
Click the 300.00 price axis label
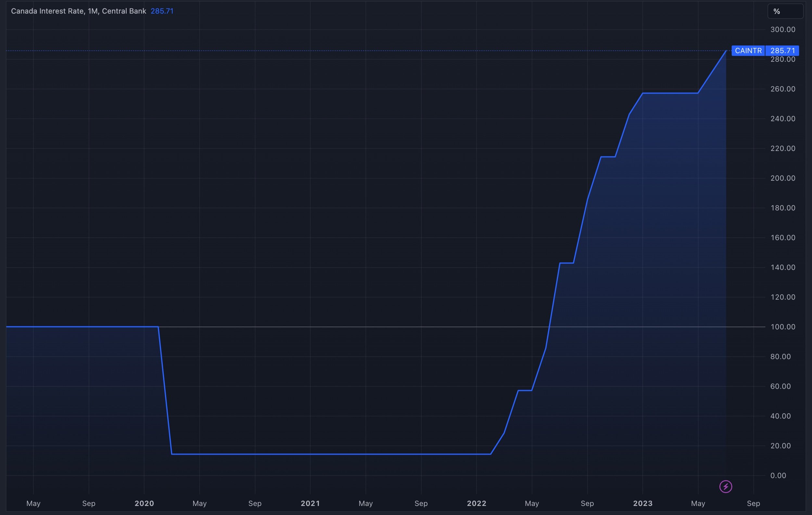pos(783,30)
